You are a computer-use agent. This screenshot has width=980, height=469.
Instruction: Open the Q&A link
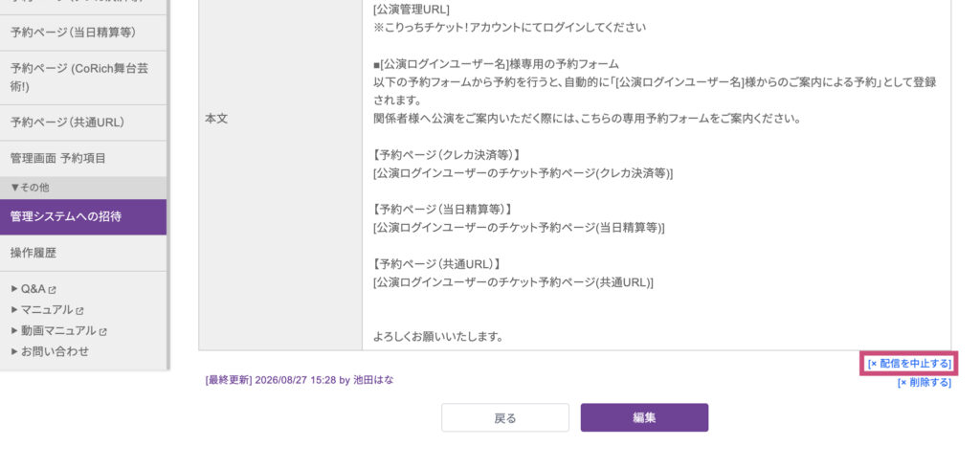[33, 289]
